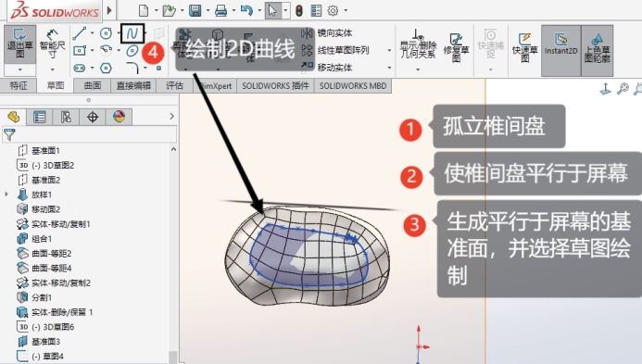The image size is (642, 364).
Task: Expand the 放样1 tree node
Action: (6, 195)
